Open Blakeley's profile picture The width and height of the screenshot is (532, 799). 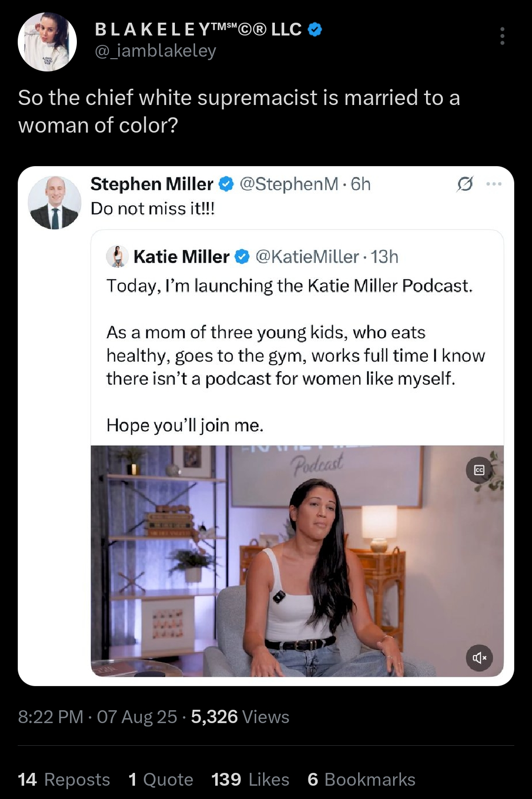[47, 42]
